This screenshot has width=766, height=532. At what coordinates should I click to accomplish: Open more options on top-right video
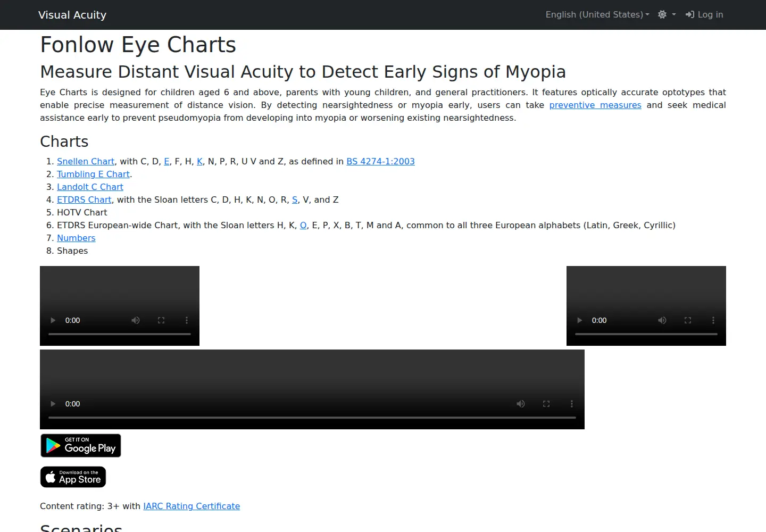(713, 320)
